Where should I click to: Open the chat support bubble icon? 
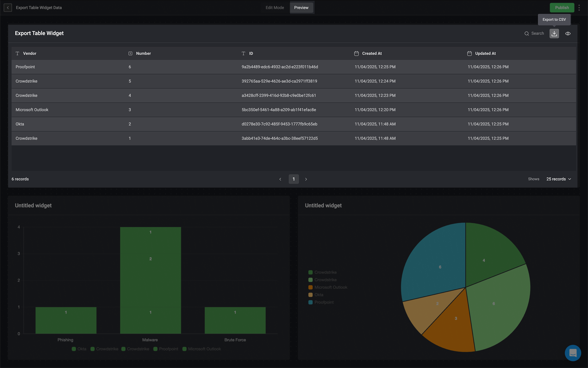(573, 353)
